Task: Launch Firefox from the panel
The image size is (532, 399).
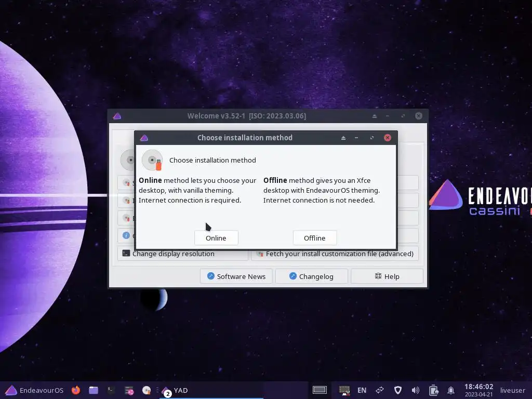Action: click(x=76, y=390)
